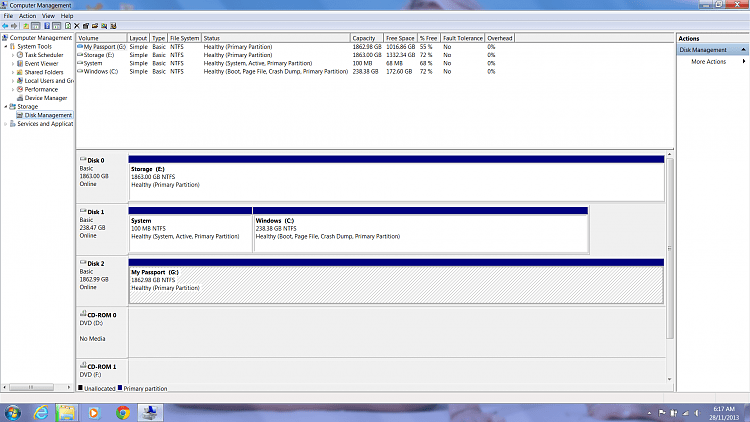
Task: Click scroll down arrow of disk view
Action: 670,379
